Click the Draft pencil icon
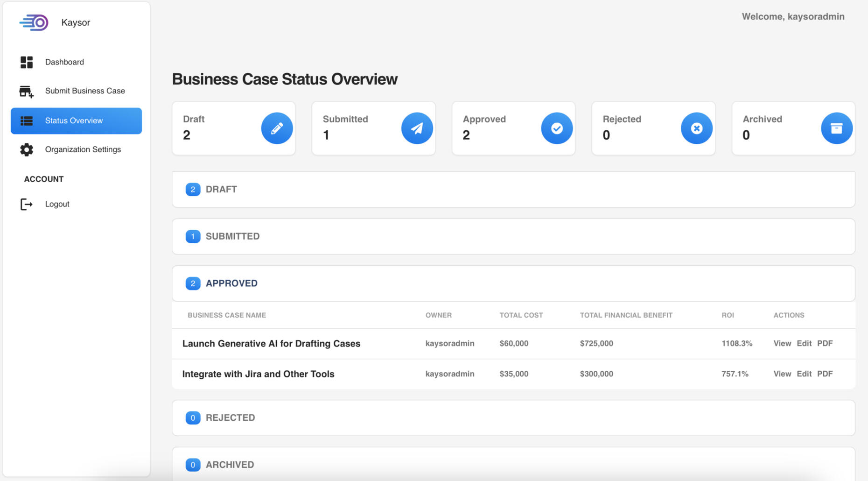Screen dimensions: 868x481 [277, 128]
